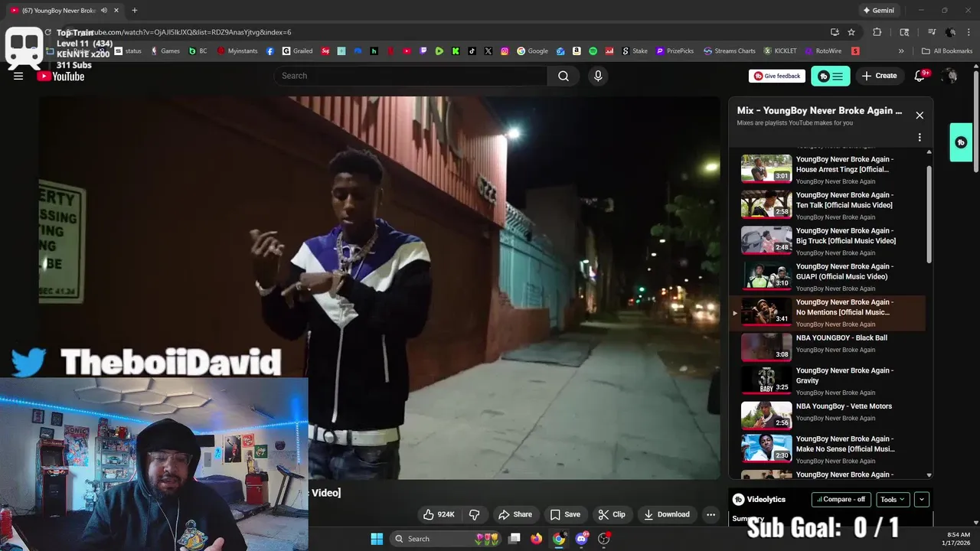Open the Instagram bookmark icon
This screenshot has width=980, height=551.
505,51
